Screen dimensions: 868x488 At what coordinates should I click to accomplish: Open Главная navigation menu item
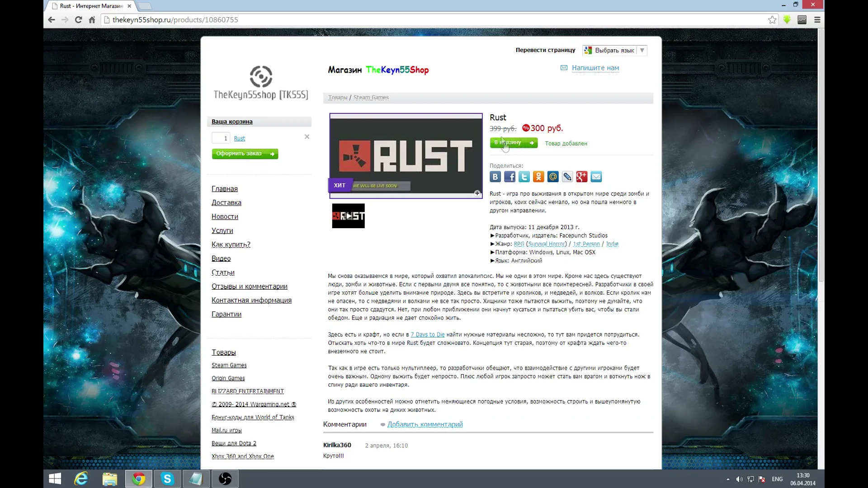(224, 188)
